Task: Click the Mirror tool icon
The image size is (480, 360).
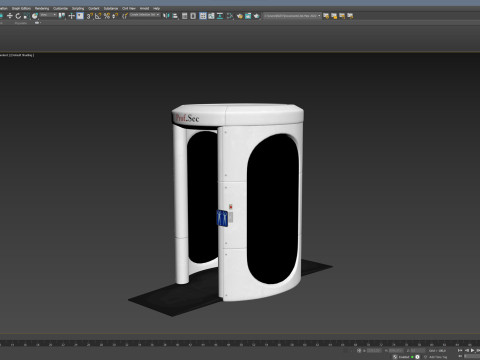Action: tap(166, 16)
